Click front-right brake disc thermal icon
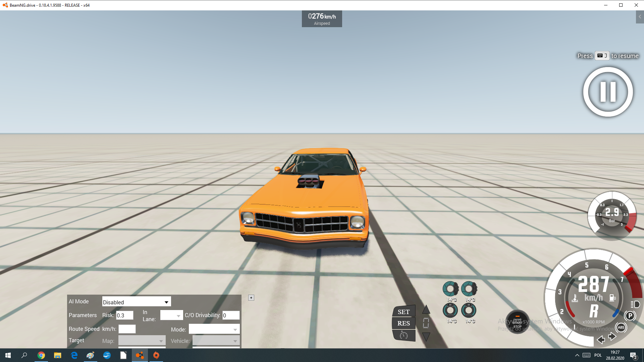Screen dimensions: 644x362 click(x=469, y=289)
